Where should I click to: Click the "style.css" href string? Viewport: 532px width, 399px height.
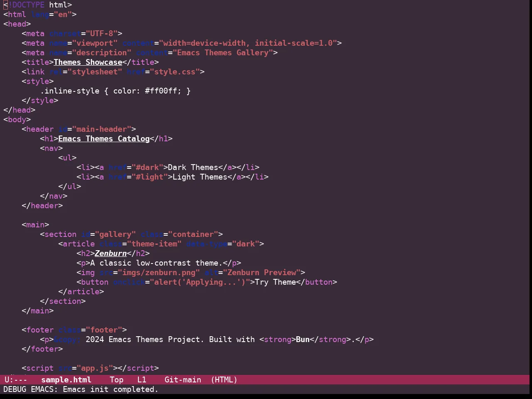pos(175,72)
